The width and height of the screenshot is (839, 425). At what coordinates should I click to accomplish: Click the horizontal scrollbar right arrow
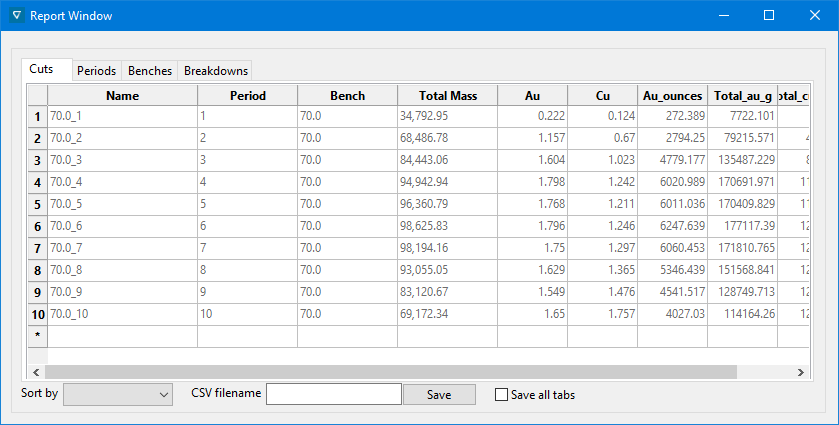tap(800, 372)
